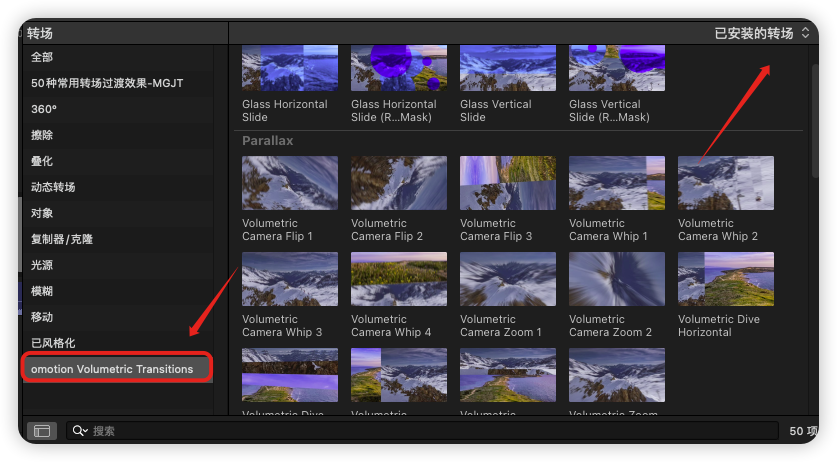This screenshot has height=462, width=837.
Task: Select Volumetric Camera Whip 1 transition
Action: (x=617, y=183)
